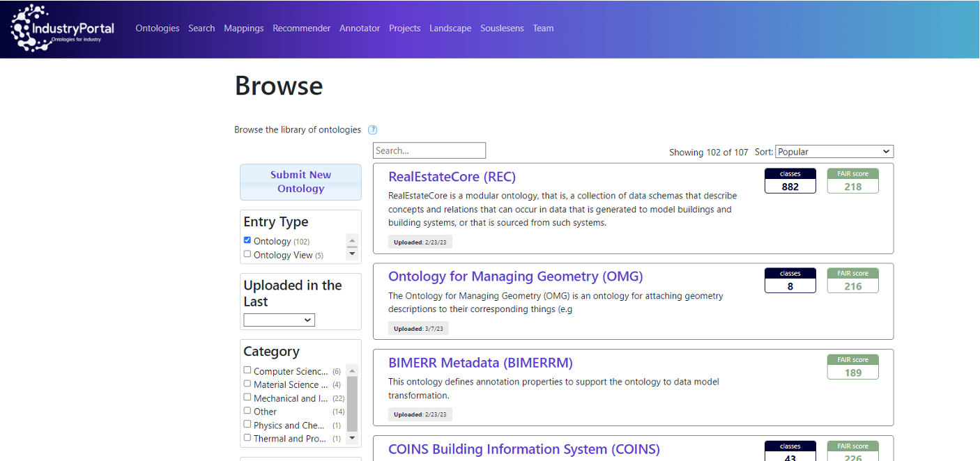The image size is (980, 461).
Task: Click the IndustryPortal logo
Action: pyautogui.click(x=62, y=29)
